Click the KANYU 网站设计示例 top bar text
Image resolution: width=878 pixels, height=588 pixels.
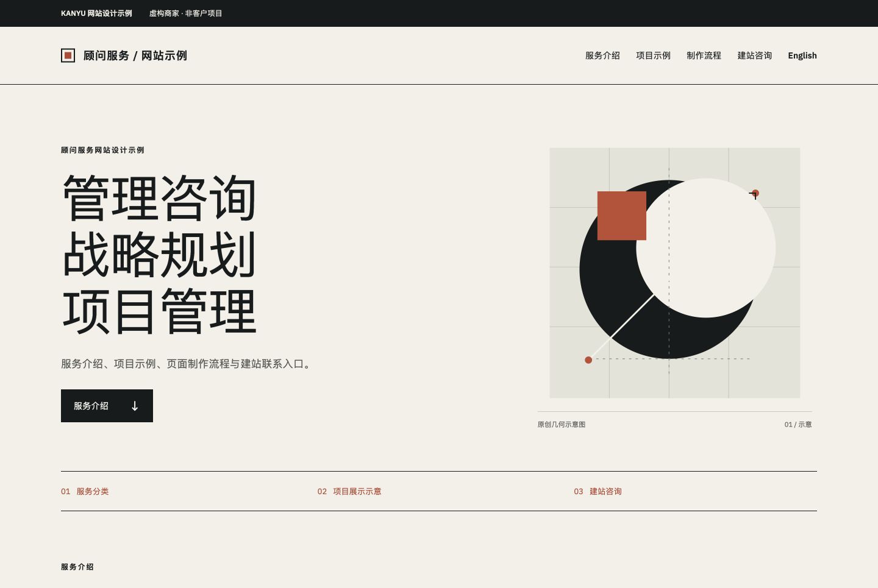pos(96,13)
